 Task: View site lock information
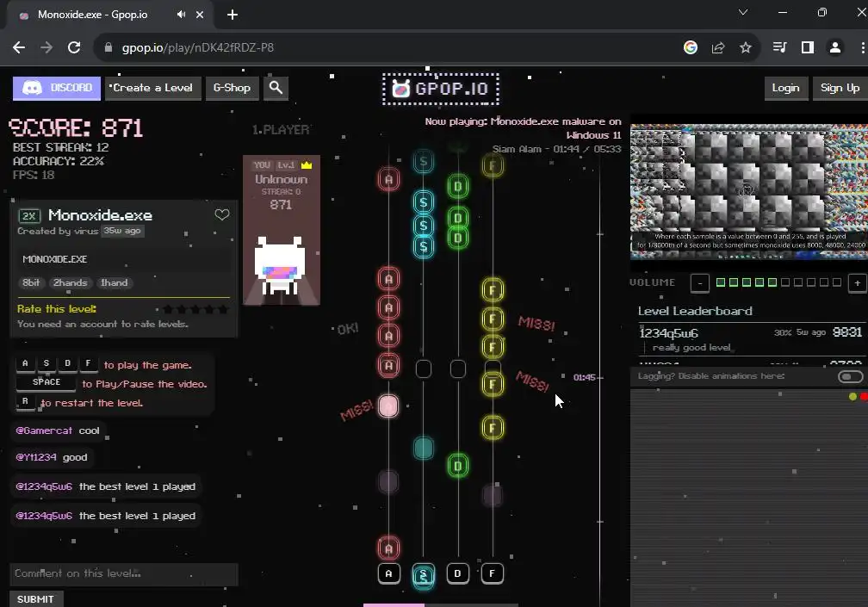(x=108, y=47)
